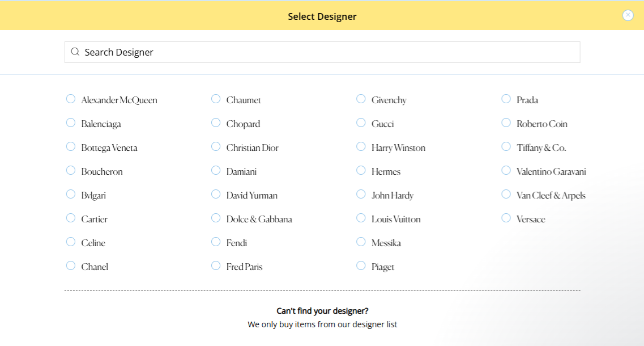This screenshot has height=346, width=644.
Task: Select Van Cleef & Arpels
Action: [x=506, y=193]
